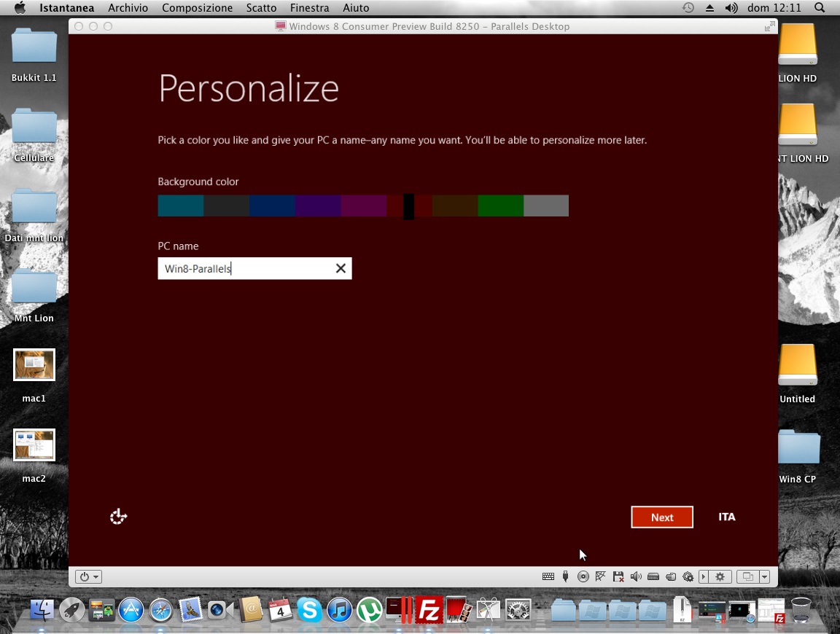The height and width of the screenshot is (634, 840).
Task: Launch FileZilla from the Dock
Action: coord(429,610)
